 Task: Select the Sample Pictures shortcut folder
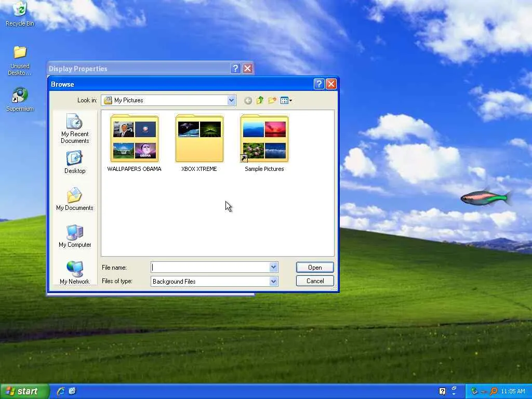click(x=264, y=138)
